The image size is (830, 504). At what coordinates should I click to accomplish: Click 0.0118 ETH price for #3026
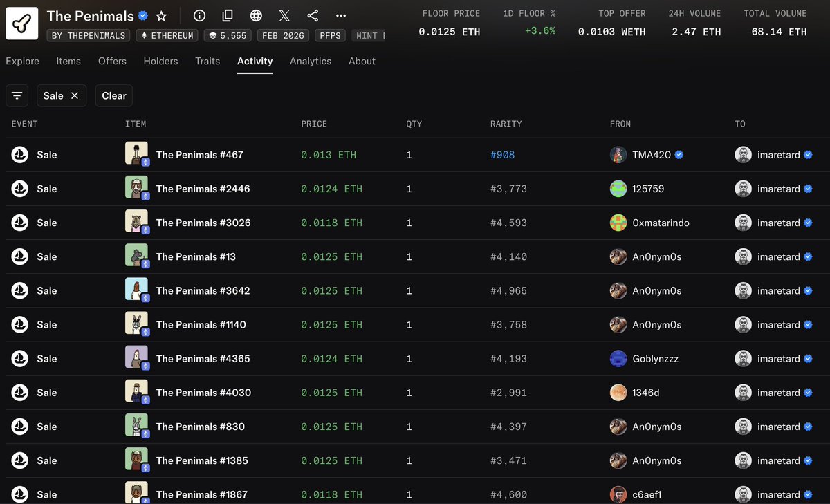coord(331,223)
